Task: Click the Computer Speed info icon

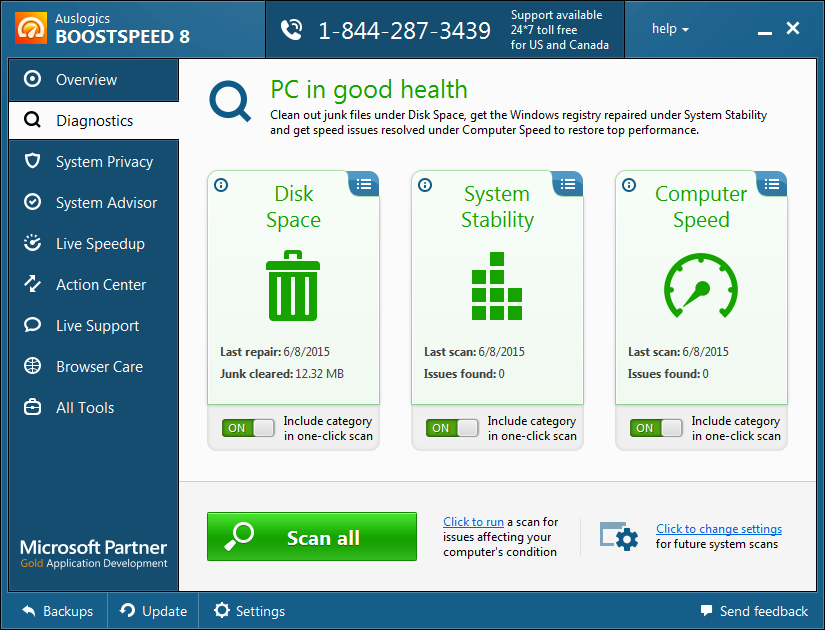Action: [629, 185]
